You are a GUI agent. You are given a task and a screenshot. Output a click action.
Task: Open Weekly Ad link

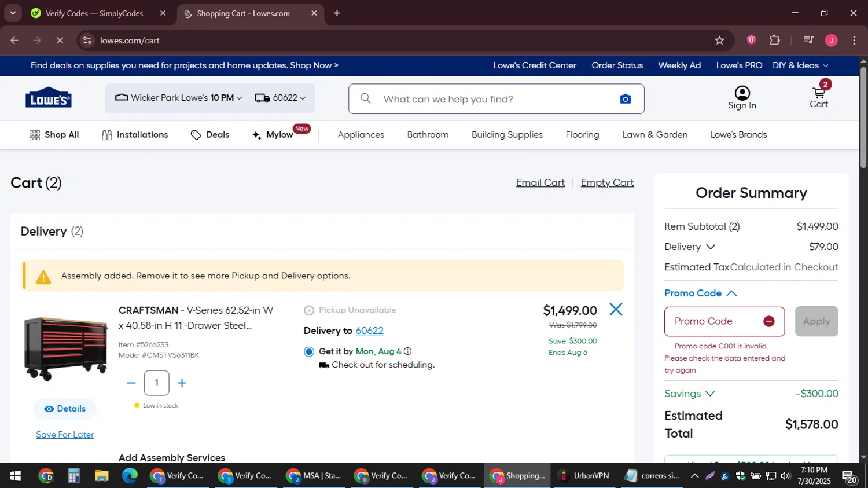click(679, 65)
